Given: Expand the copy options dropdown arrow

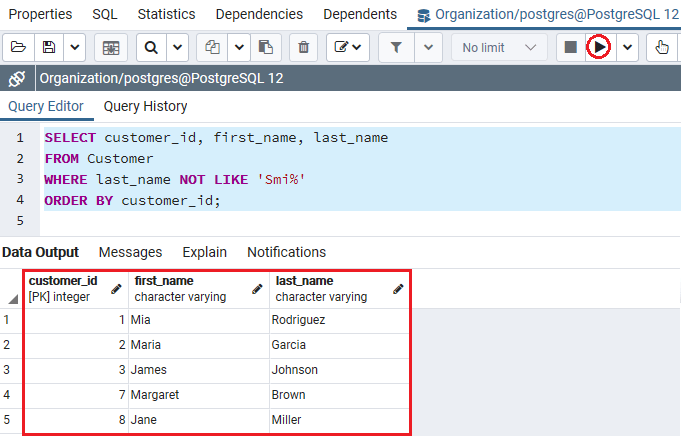Looking at the screenshot, I should (x=239, y=47).
